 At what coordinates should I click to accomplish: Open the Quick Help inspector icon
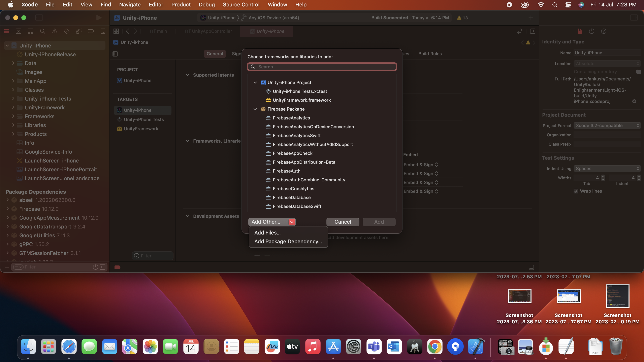coord(604,31)
